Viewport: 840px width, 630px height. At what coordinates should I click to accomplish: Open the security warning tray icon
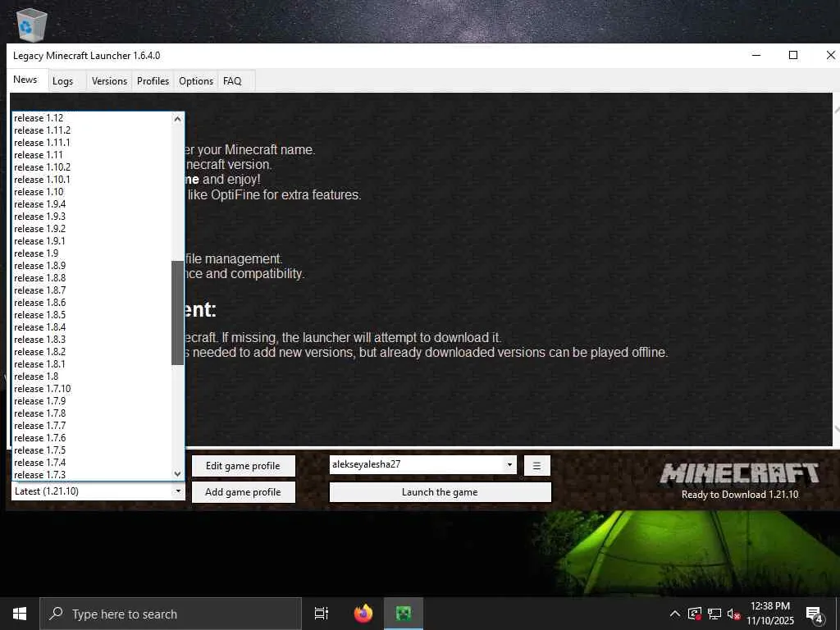click(x=695, y=614)
